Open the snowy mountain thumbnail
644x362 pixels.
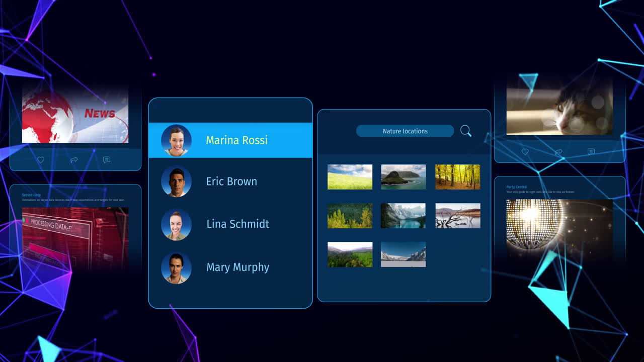click(403, 254)
